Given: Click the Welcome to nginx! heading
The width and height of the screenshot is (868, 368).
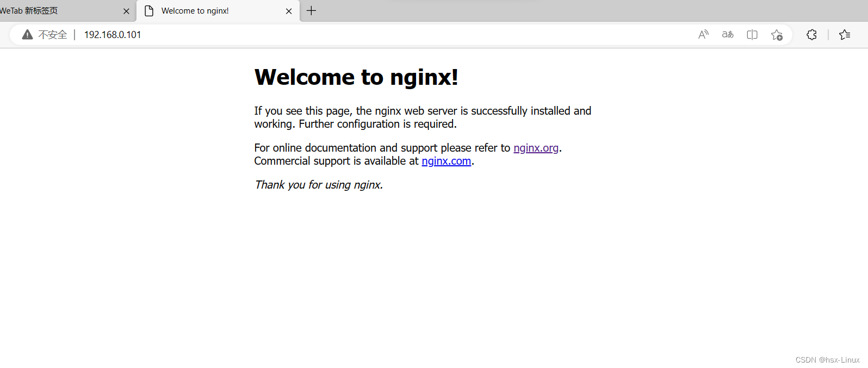Looking at the screenshot, I should pos(356,77).
